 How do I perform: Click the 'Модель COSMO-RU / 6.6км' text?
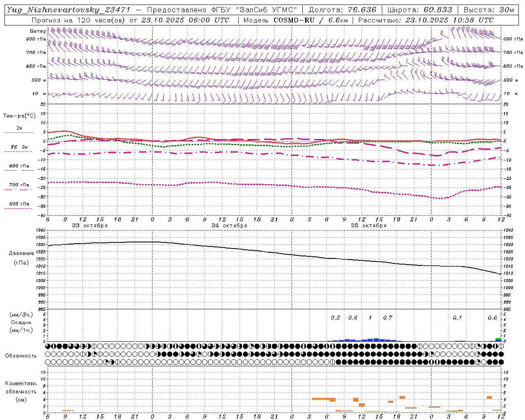coord(296,20)
